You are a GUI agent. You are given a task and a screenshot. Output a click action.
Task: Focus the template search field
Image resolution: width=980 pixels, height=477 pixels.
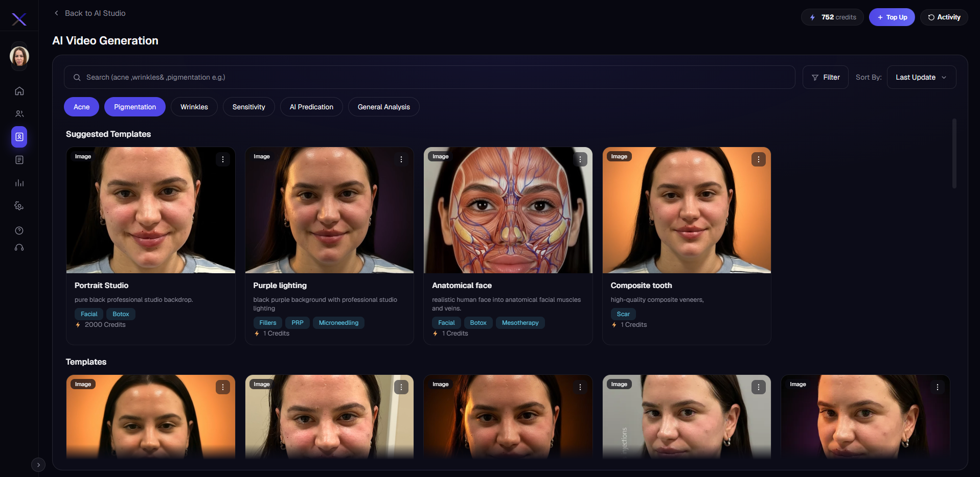pos(429,77)
